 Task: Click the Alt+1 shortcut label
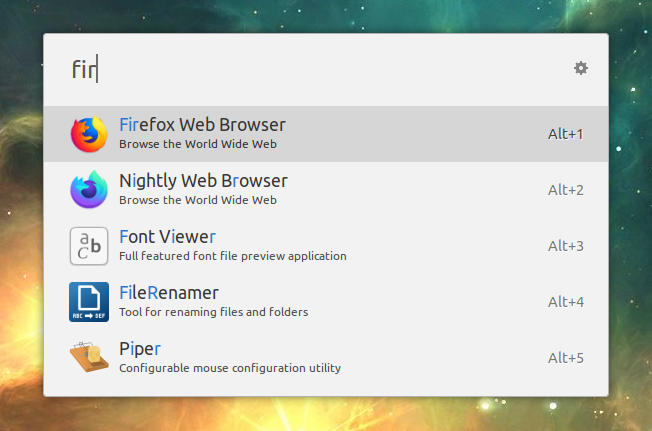[566, 134]
